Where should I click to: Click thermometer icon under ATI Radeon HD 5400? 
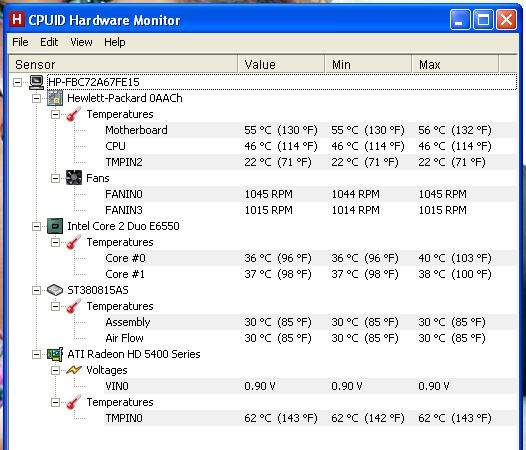pyautogui.click(x=74, y=402)
